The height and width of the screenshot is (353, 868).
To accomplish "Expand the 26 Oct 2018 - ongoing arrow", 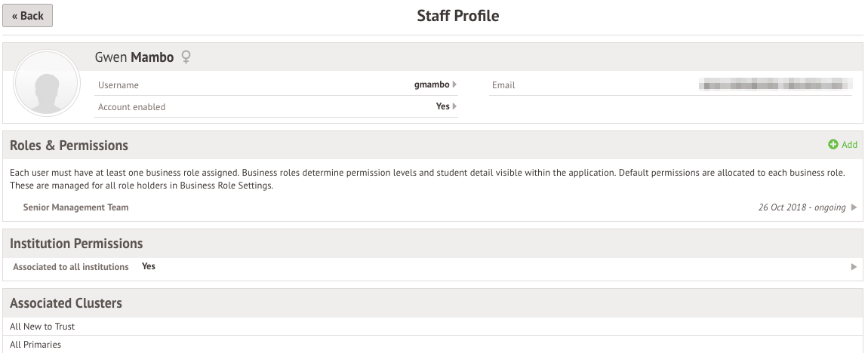I will pos(854,207).
